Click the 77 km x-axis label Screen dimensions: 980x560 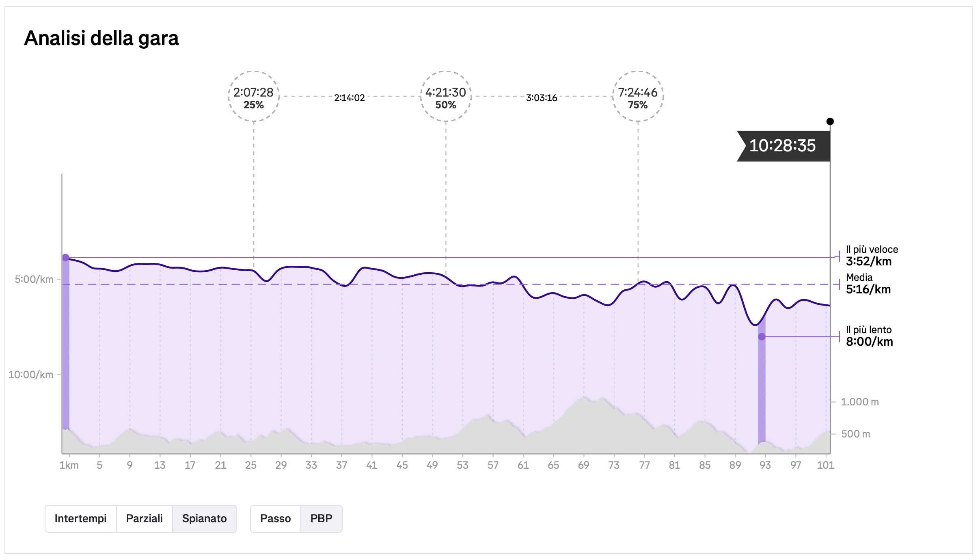coord(644,465)
